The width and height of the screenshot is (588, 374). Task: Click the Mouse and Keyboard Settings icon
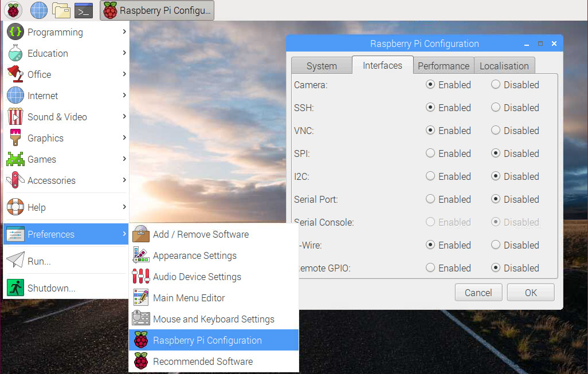tap(141, 318)
